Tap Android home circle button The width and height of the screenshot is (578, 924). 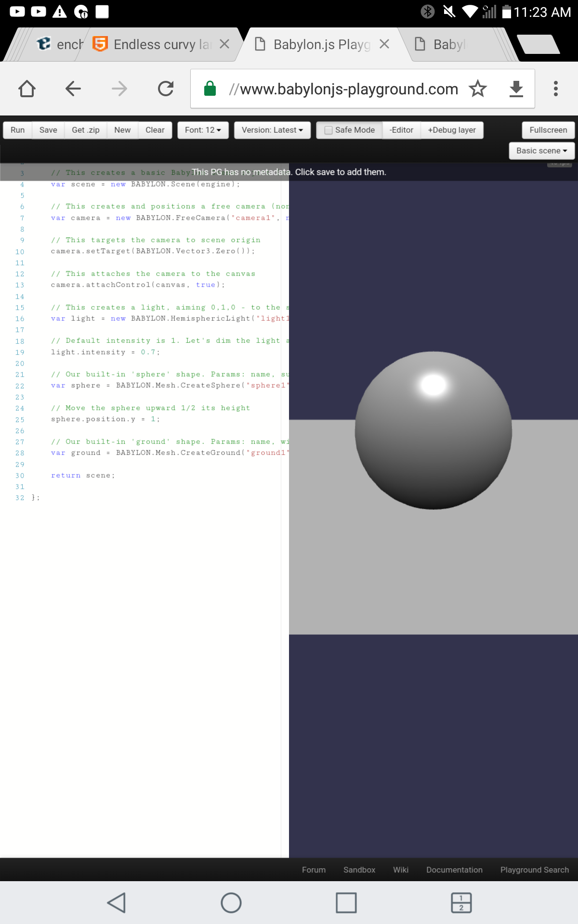click(231, 903)
